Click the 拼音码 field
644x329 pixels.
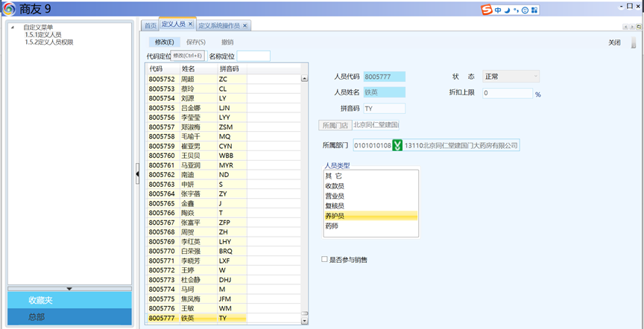385,108
